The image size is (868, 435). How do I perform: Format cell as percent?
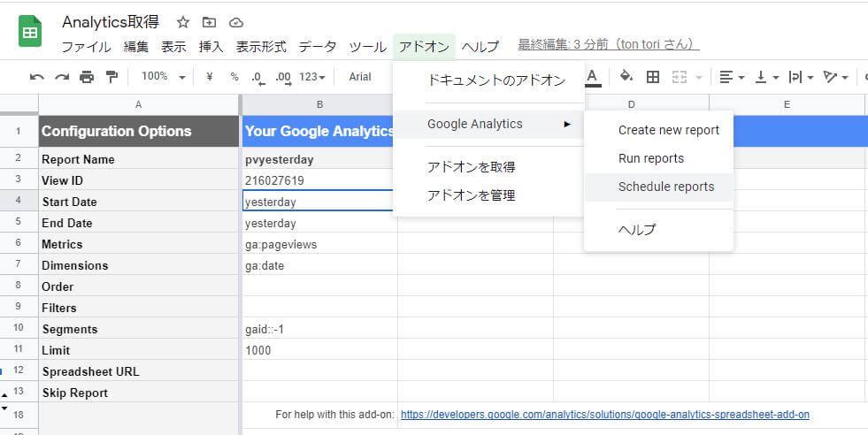pyautogui.click(x=234, y=77)
